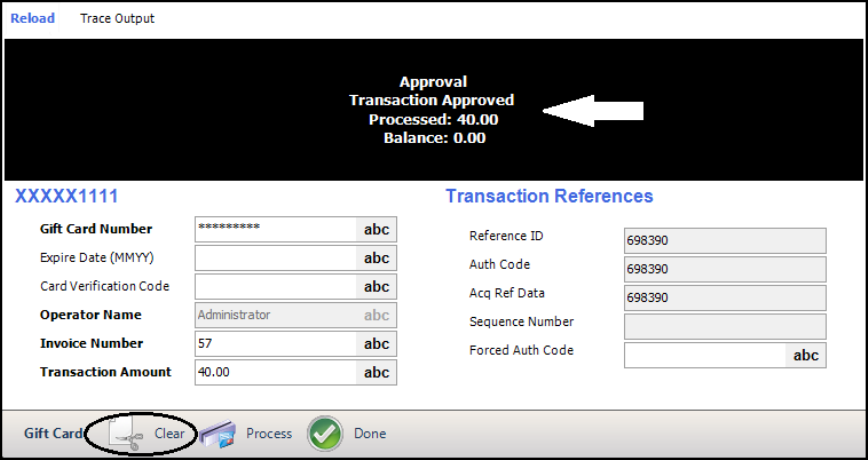Click the Operator Name field showing Administrator
868x460 pixels.
point(275,315)
